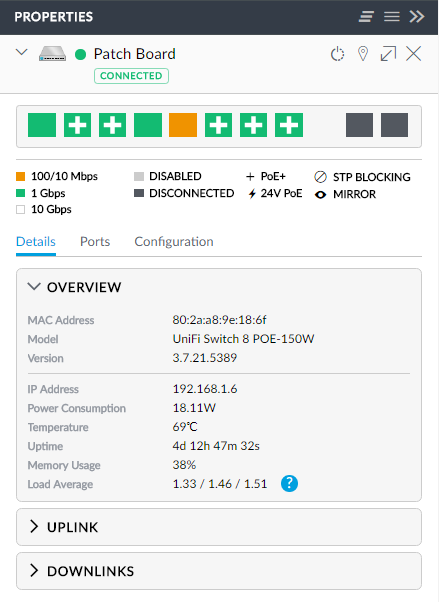Select port 4 plain green square
The image size is (439, 602).
pos(148,125)
